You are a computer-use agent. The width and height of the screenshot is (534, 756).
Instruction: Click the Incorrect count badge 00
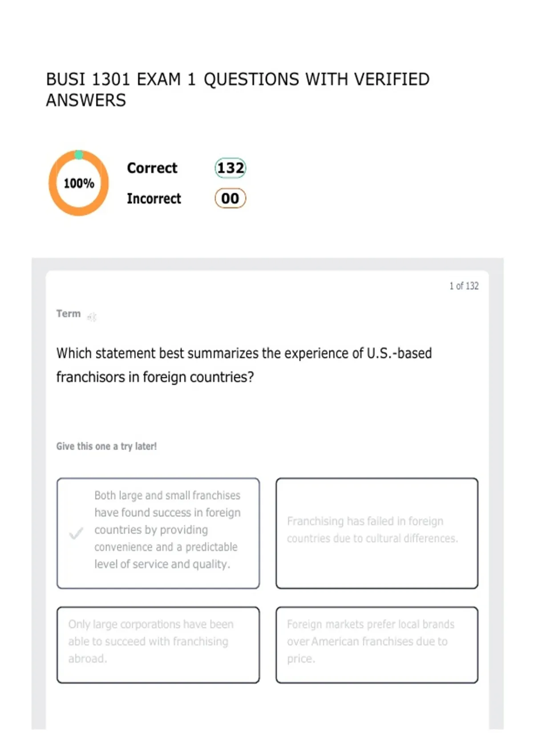tap(231, 198)
